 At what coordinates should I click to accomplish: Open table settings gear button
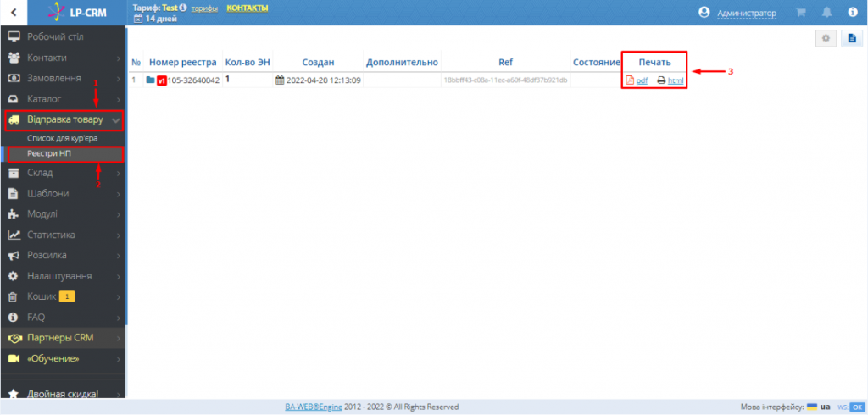[826, 38]
